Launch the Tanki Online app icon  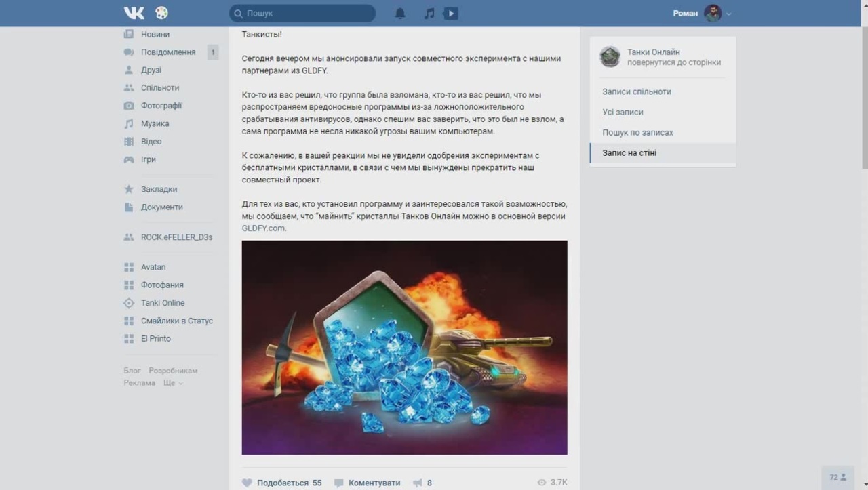click(129, 303)
